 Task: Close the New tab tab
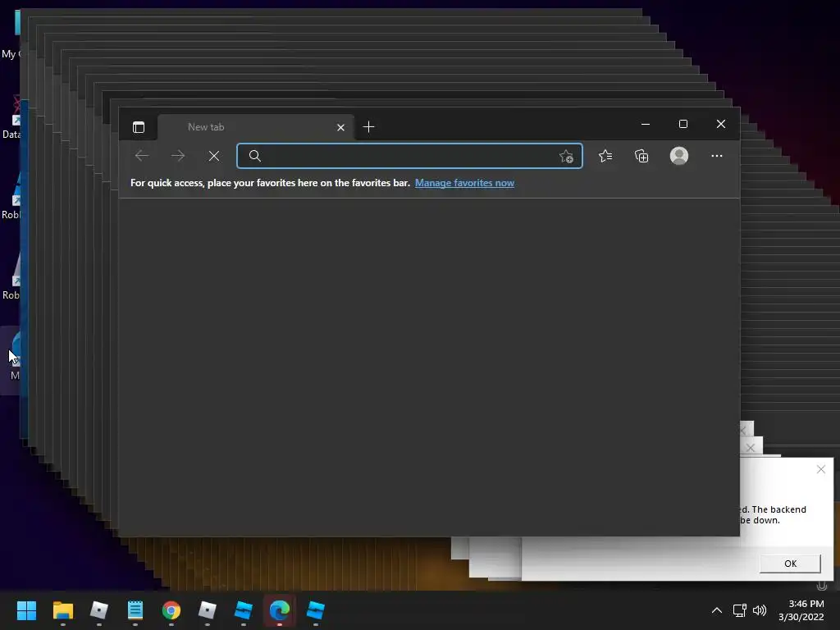(x=340, y=127)
